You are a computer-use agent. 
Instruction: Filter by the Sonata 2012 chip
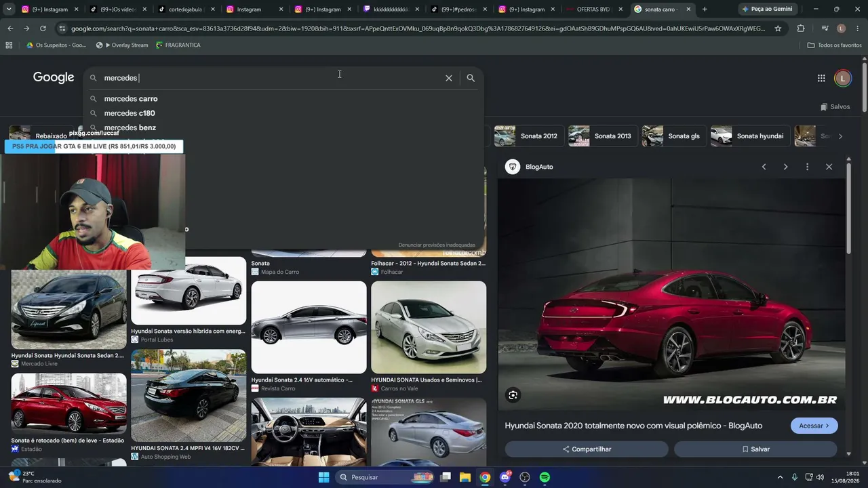(527, 136)
